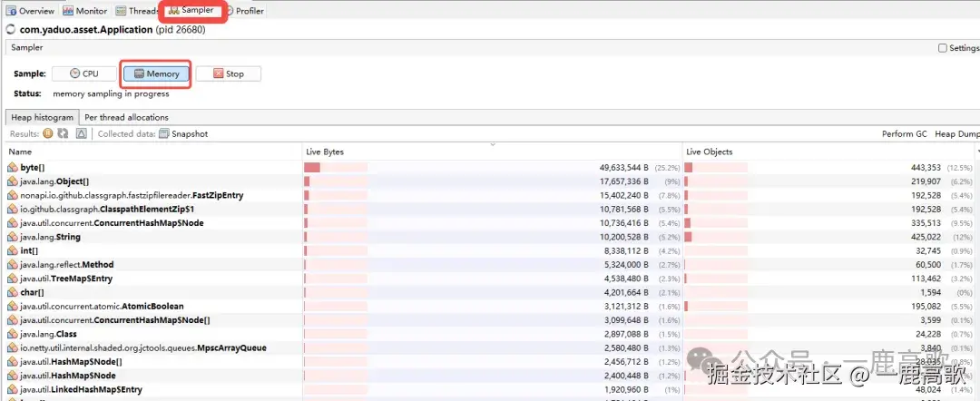Image resolution: width=980 pixels, height=401 pixels.
Task: Click the icon next to java.lang.Object[]
Action: (13, 181)
